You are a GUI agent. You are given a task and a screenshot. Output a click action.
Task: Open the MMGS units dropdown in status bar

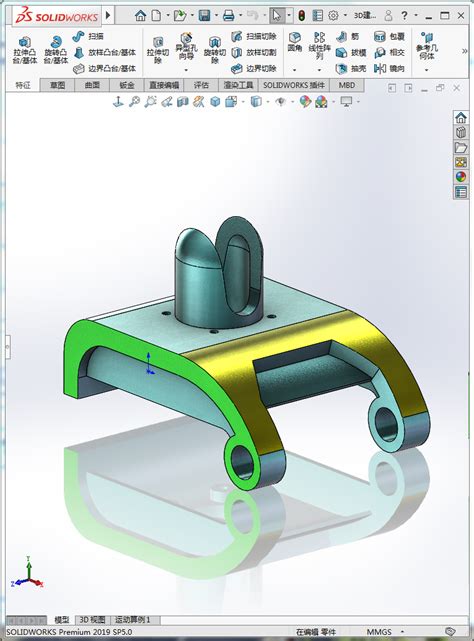pos(402,632)
